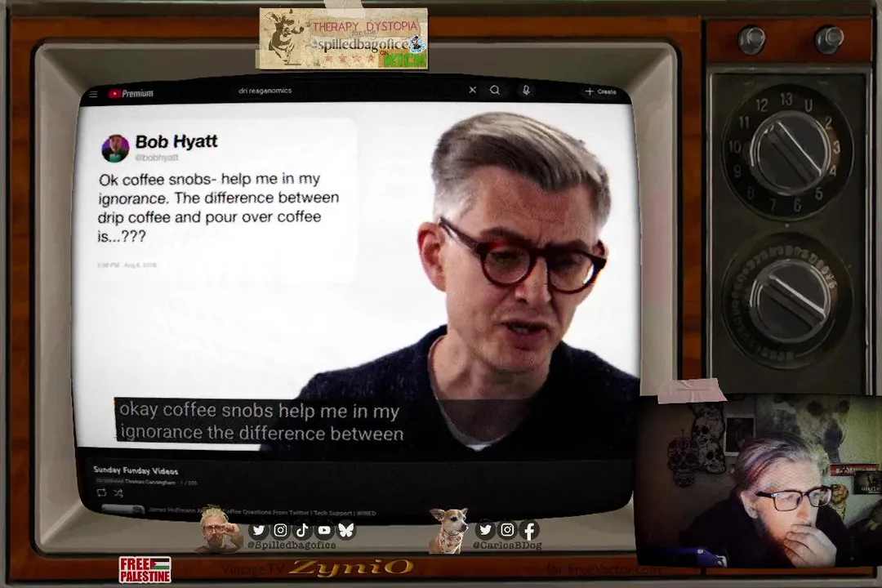Open the YouTube hamburger guide menu
This screenshot has height=588, width=882.
click(x=93, y=94)
